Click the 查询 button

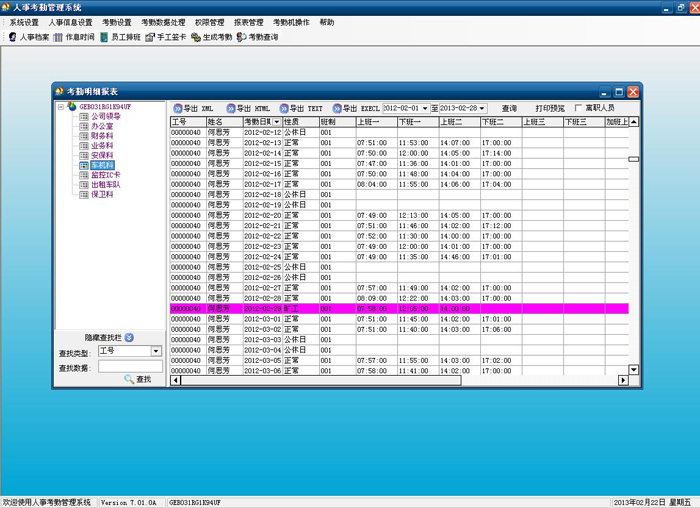click(509, 108)
